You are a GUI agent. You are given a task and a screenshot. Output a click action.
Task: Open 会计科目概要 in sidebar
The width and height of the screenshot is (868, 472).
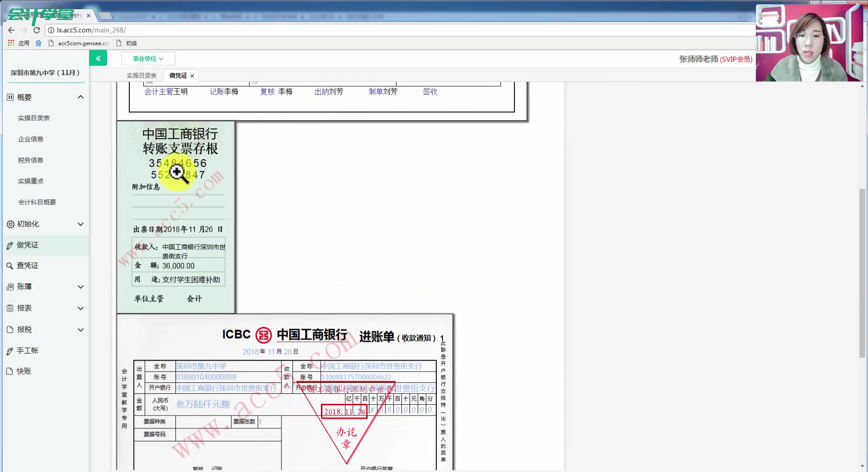(37, 202)
